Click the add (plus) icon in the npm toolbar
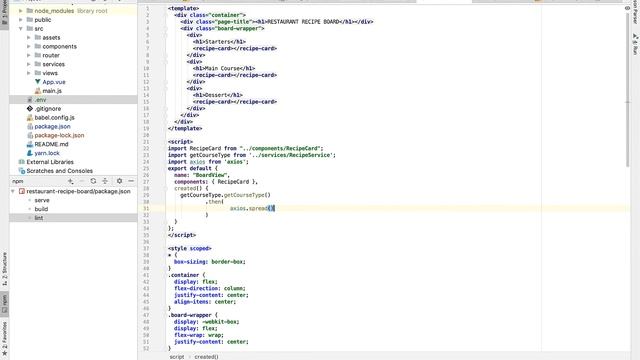Viewport: 640px width, 360px height. coord(71,181)
